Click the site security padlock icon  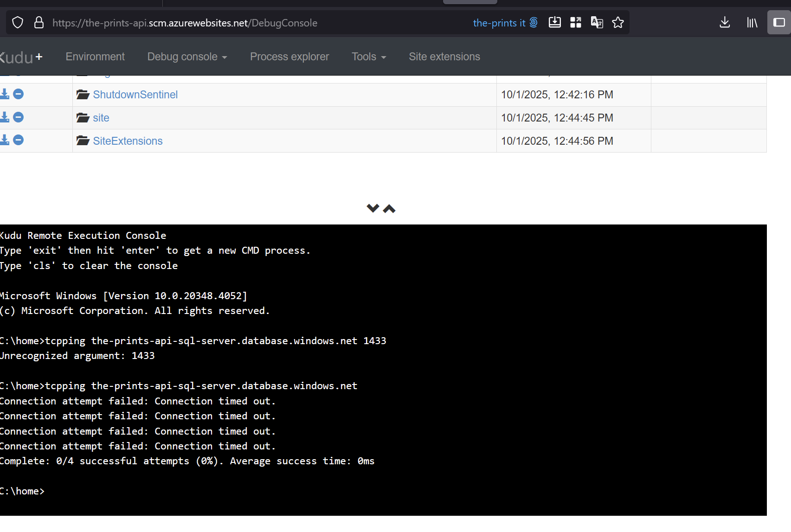pos(39,23)
